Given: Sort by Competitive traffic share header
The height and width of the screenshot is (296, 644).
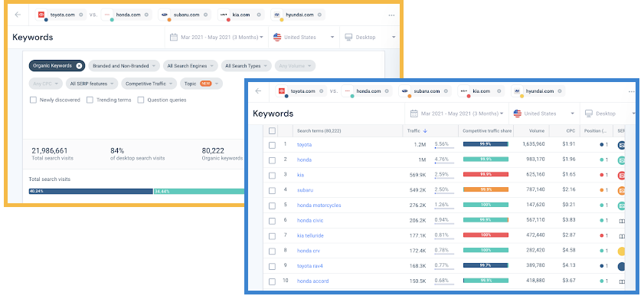Looking at the screenshot, I should point(487,130).
